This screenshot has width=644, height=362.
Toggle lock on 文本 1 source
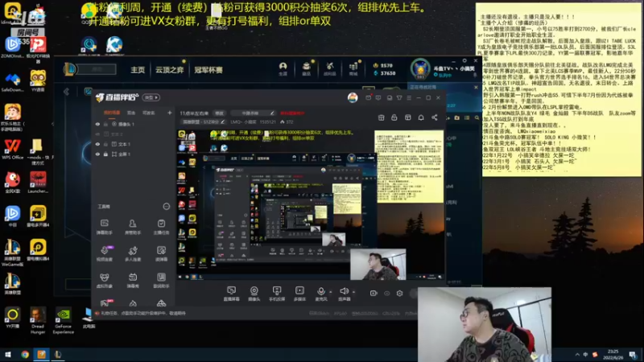click(106, 144)
